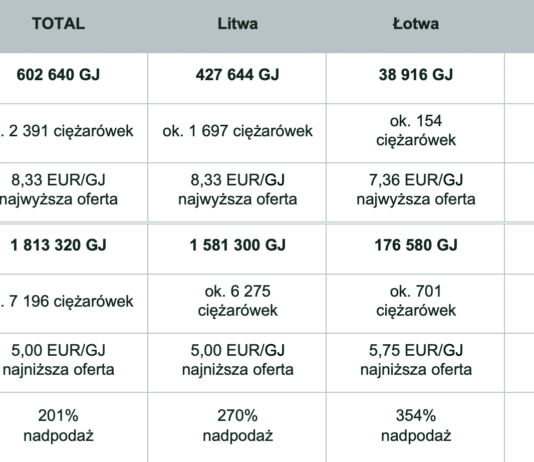Click the 354% nadpodaż cell
This screenshot has width=534, height=462.
(x=415, y=425)
